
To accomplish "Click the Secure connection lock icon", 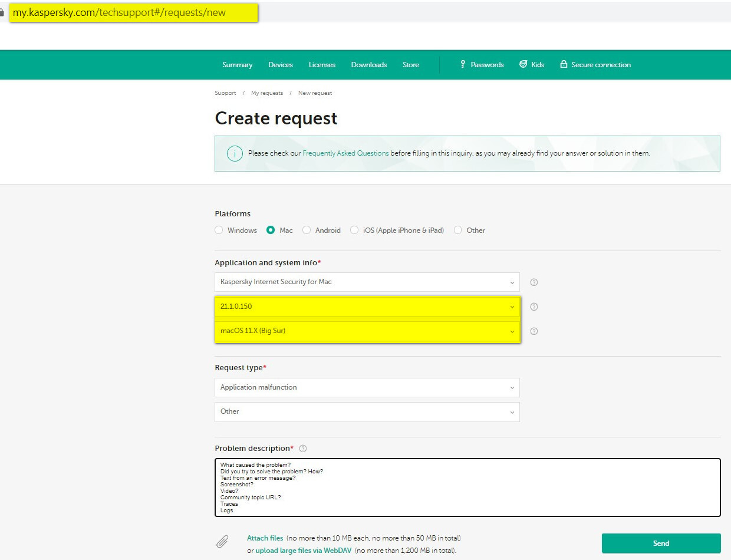I will 564,64.
